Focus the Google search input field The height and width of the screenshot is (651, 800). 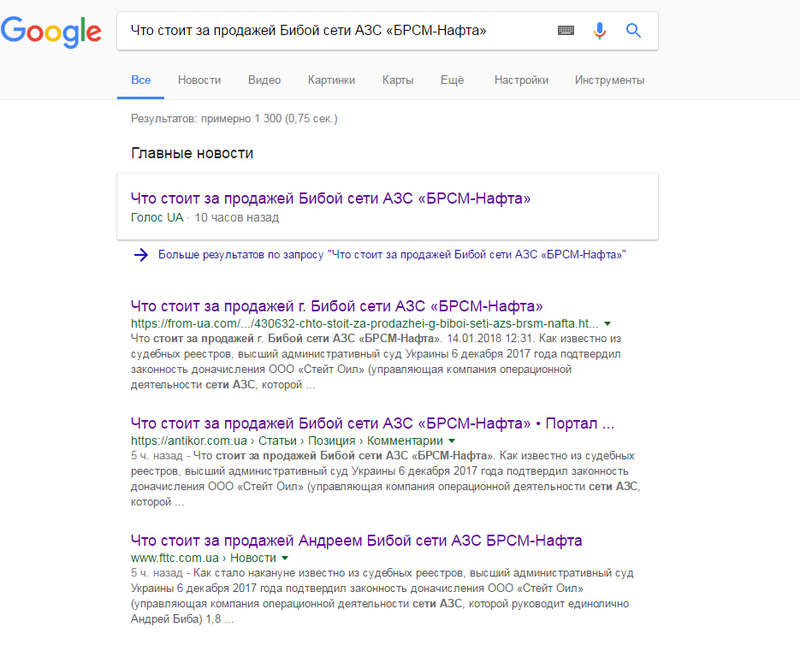point(337,31)
